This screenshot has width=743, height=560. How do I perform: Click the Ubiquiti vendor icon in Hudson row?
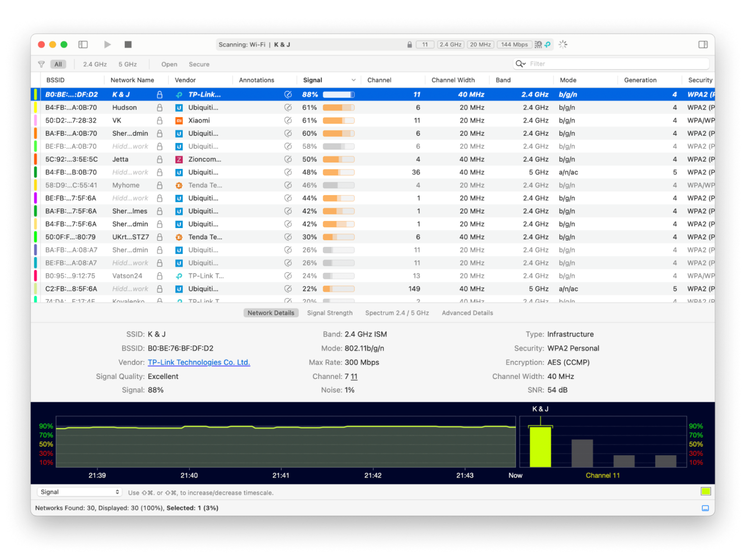179,108
